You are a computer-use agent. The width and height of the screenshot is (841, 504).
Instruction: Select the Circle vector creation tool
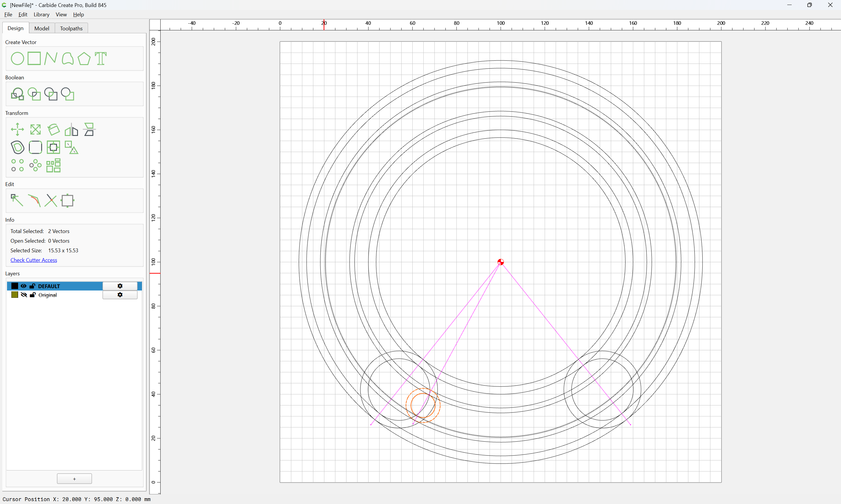point(17,58)
